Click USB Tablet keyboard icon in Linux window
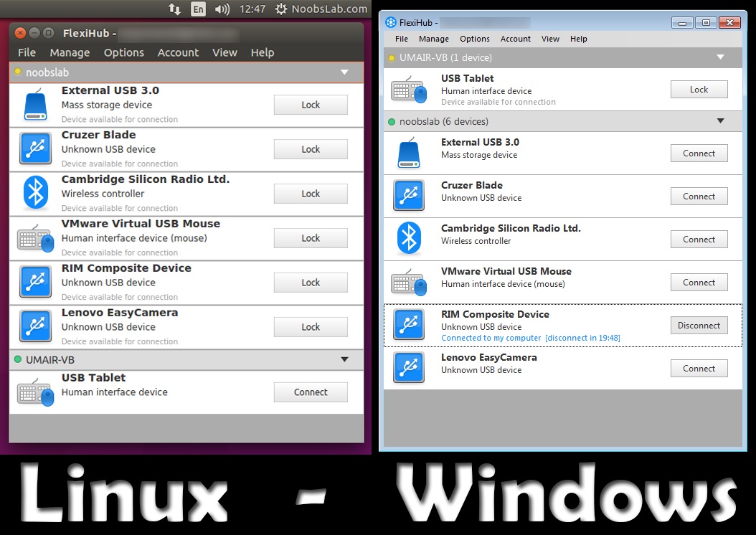 point(35,392)
